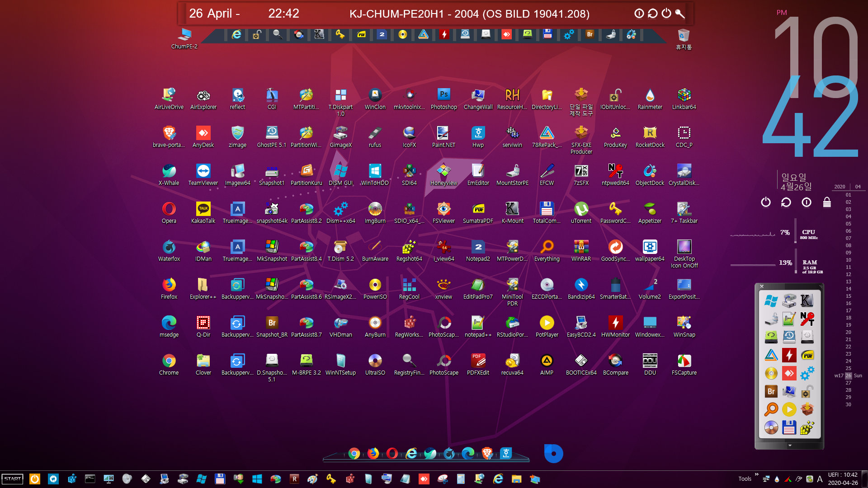Open the recycle bin (휴지통) icon

pos(684,39)
